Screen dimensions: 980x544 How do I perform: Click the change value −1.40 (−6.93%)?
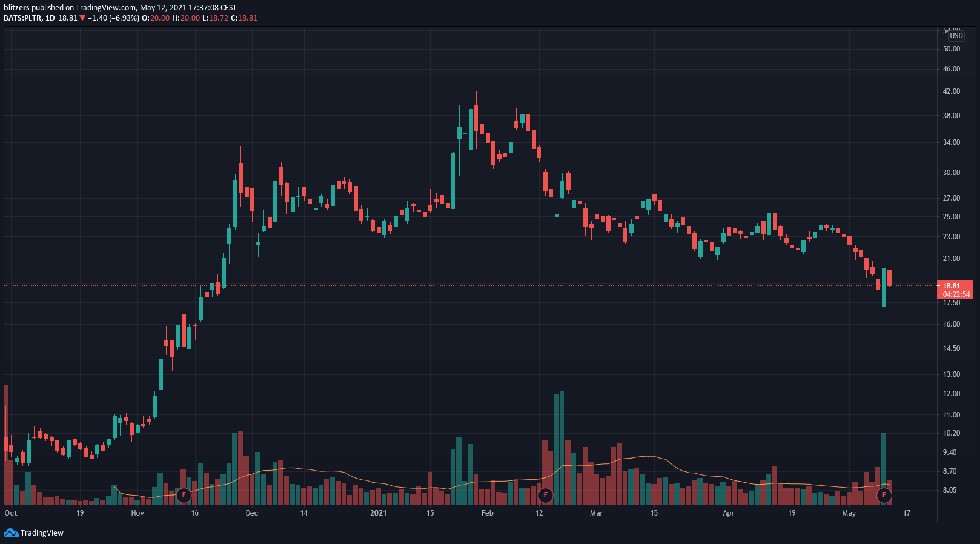coord(113,18)
